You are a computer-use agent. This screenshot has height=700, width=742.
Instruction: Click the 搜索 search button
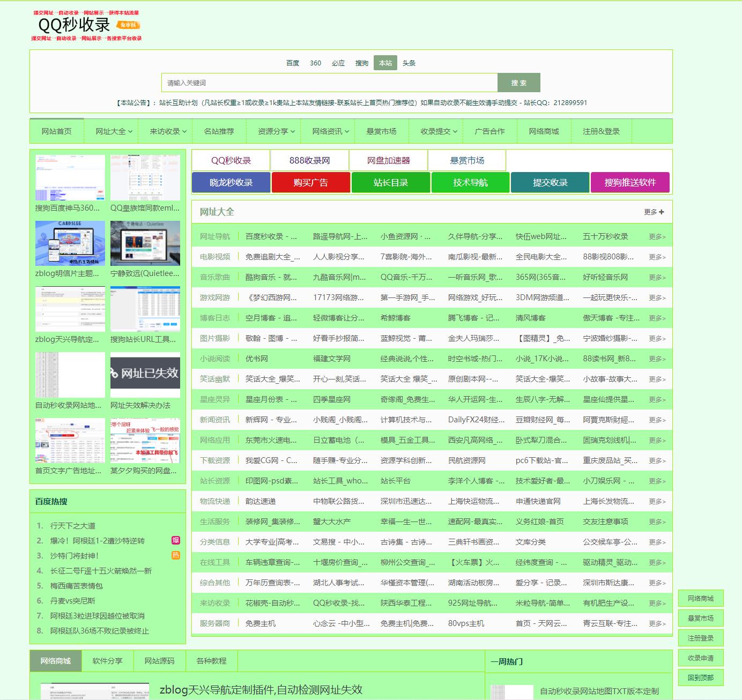click(518, 83)
